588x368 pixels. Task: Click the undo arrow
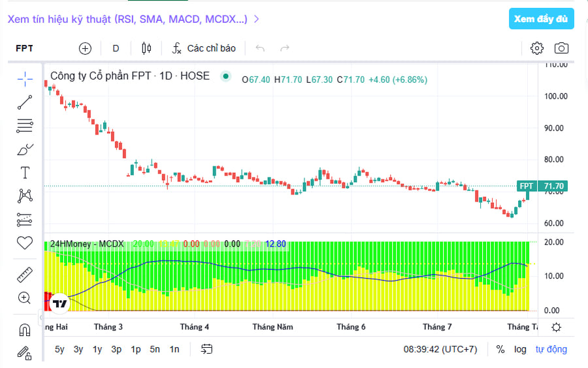pyautogui.click(x=260, y=48)
